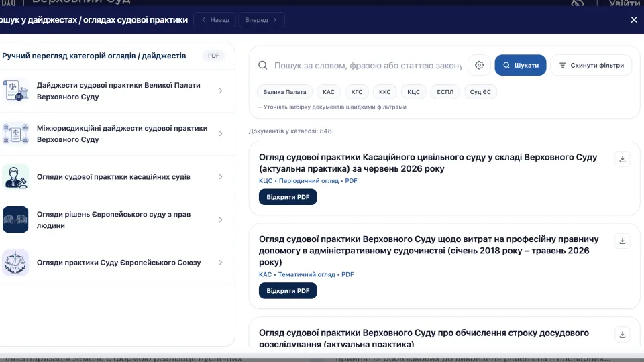This screenshot has width=644, height=362.
Task: Click the Увійти login link at top
Action: [x=624, y=3]
